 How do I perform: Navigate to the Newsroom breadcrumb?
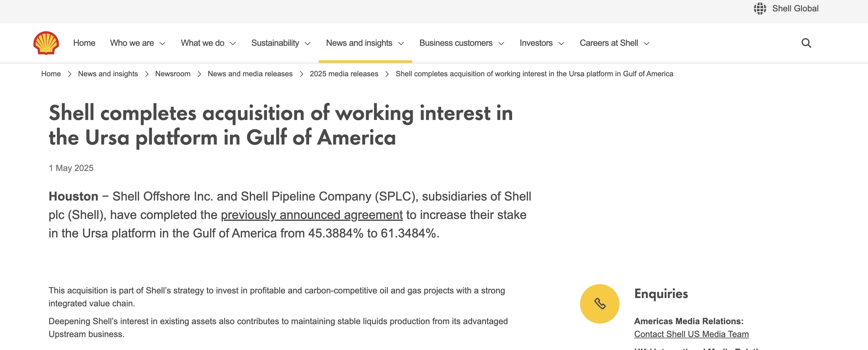click(x=173, y=74)
